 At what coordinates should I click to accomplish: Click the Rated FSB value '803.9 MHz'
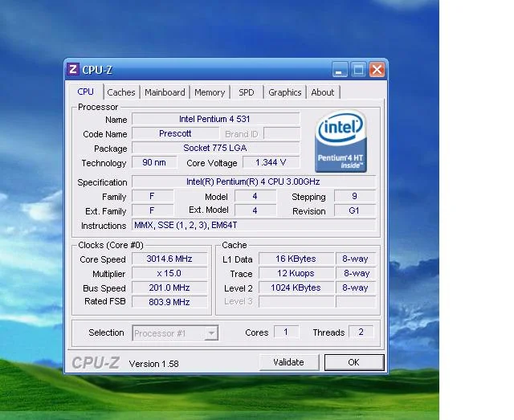169,302
